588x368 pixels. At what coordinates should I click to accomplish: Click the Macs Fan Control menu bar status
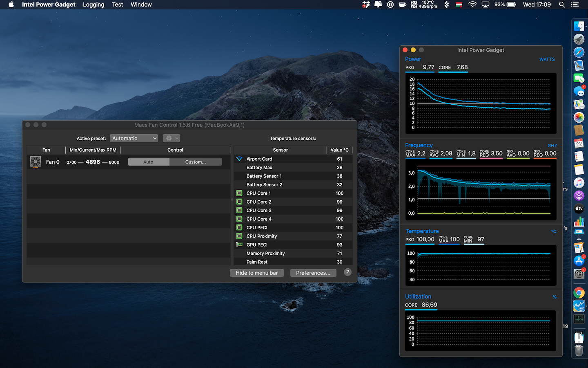coord(423,4)
